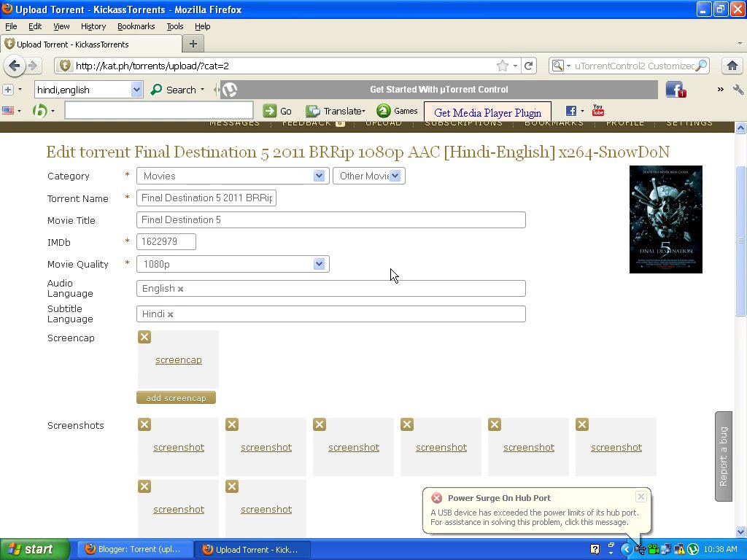Open the search engine selector dropdown
Image resolution: width=747 pixels, height=560 pixels.
(x=561, y=66)
